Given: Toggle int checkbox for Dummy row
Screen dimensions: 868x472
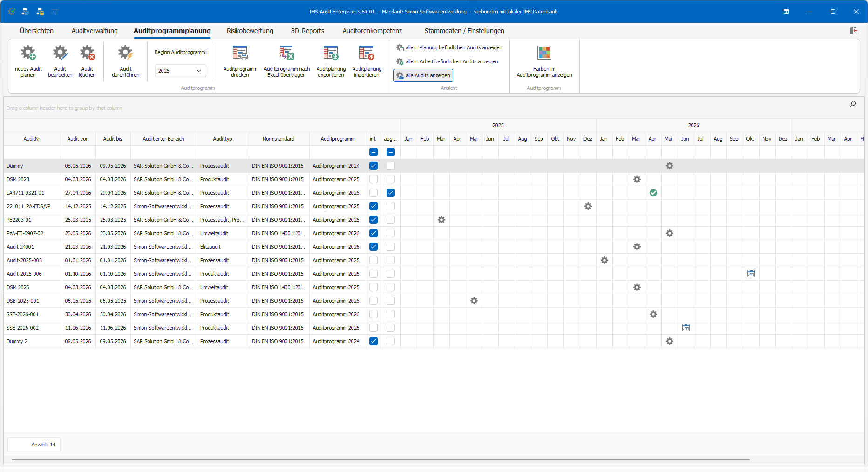Looking at the screenshot, I should pyautogui.click(x=373, y=166).
